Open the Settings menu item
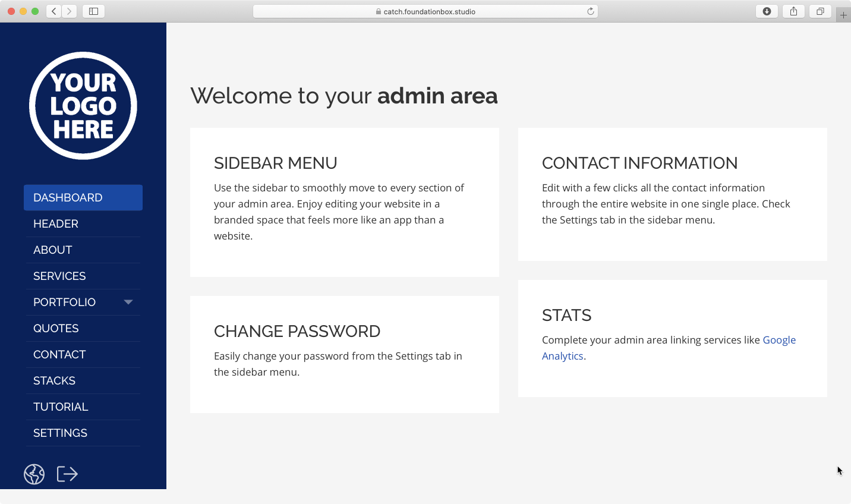This screenshot has height=504, width=851. [60, 433]
